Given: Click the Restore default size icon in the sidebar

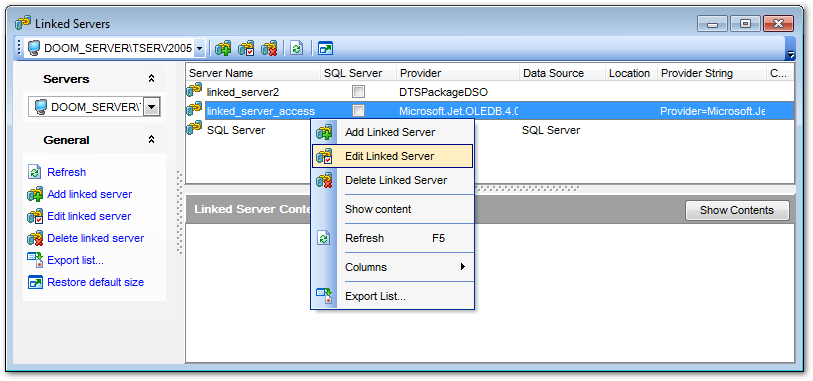Looking at the screenshot, I should tap(35, 283).
